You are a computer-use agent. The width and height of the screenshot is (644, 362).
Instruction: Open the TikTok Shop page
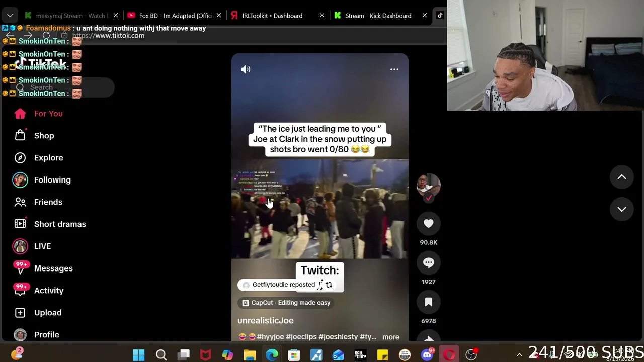point(44,136)
